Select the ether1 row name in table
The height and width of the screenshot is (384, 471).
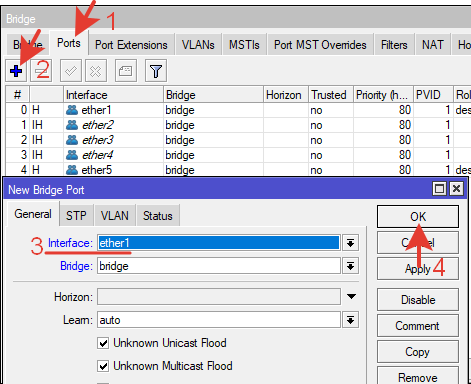[x=96, y=110]
